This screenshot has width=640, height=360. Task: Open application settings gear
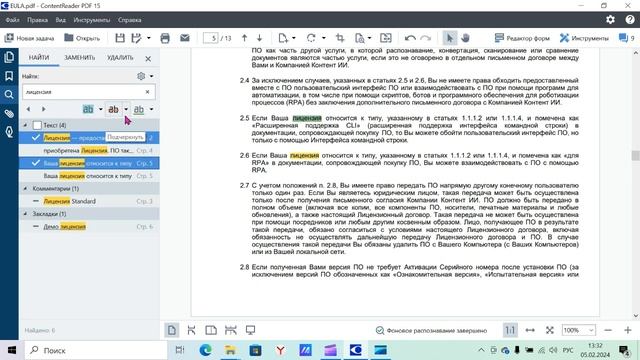tap(610, 20)
